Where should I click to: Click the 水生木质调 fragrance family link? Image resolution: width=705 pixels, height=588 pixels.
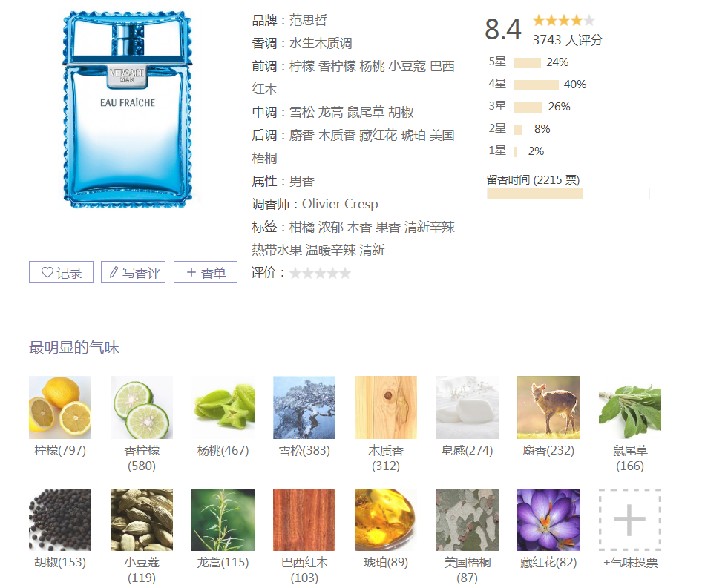[321, 43]
